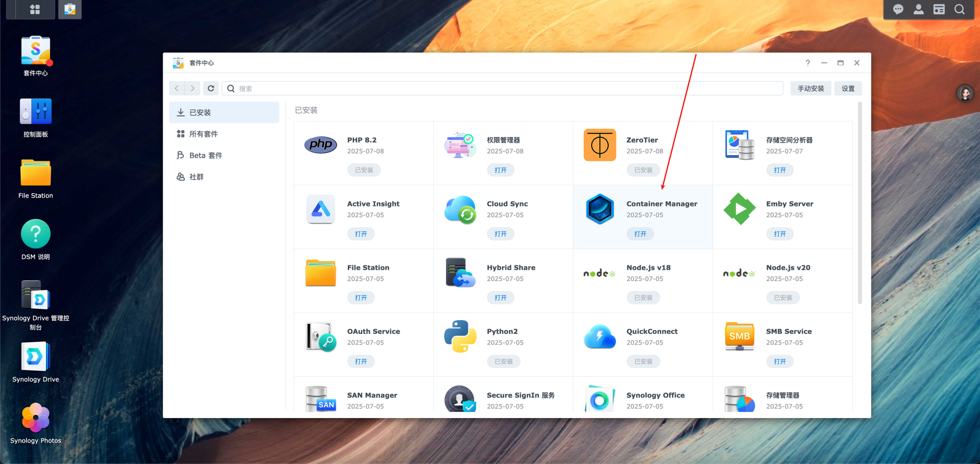980x464 pixels.
Task: Click Python2 package icon
Action: click(x=460, y=336)
